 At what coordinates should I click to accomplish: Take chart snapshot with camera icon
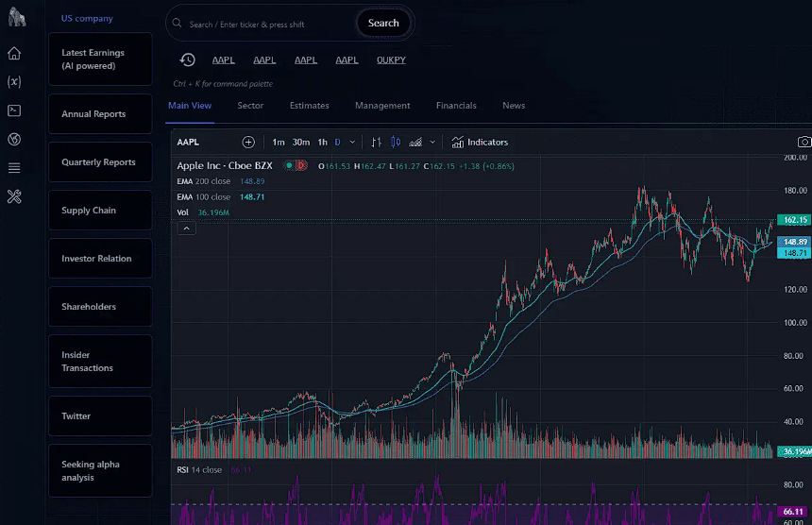804,142
